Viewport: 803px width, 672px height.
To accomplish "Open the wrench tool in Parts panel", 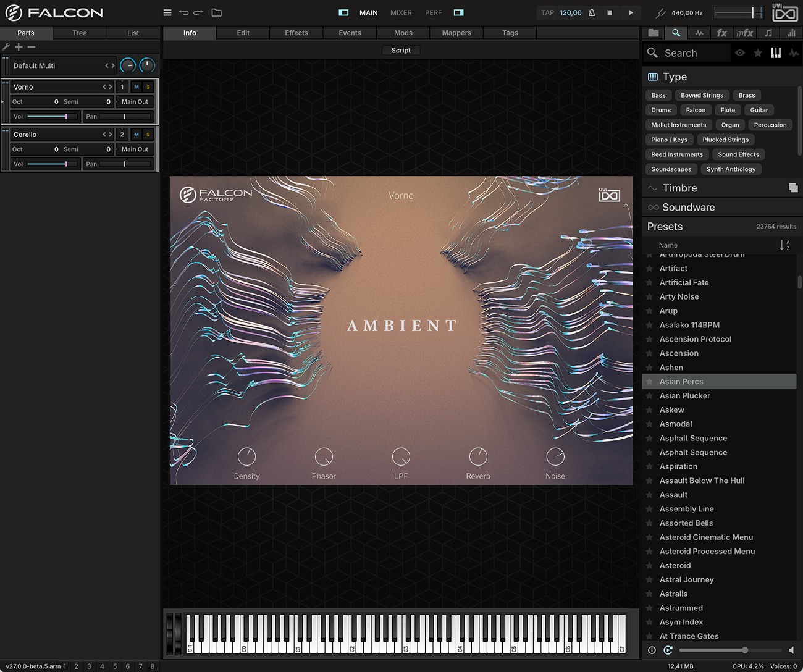I will [x=6, y=47].
